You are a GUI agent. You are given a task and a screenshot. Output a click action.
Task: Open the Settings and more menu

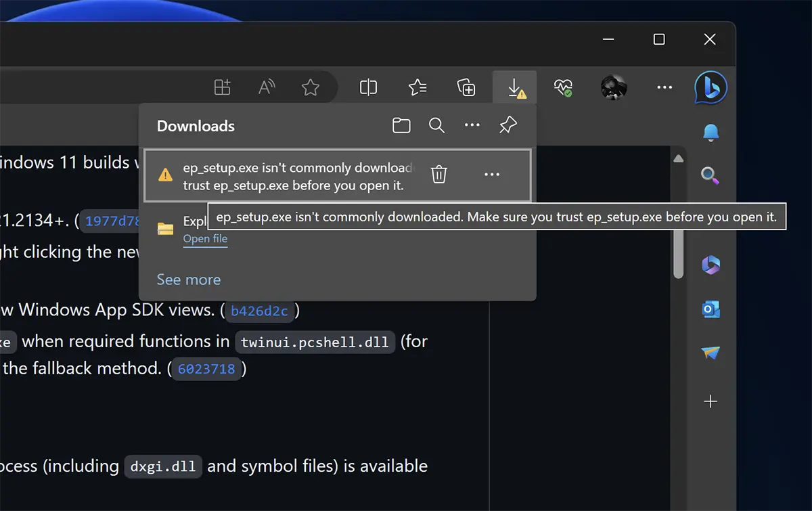tap(664, 87)
